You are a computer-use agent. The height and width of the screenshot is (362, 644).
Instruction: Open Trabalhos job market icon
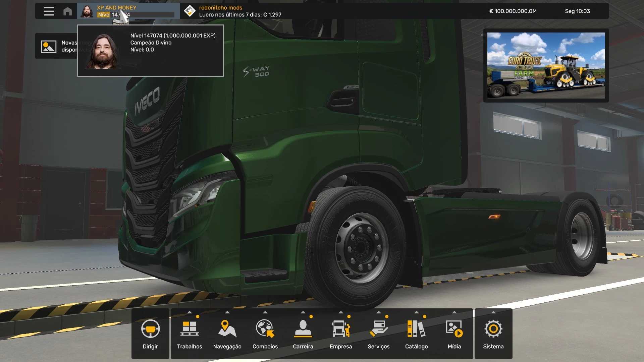point(190,329)
